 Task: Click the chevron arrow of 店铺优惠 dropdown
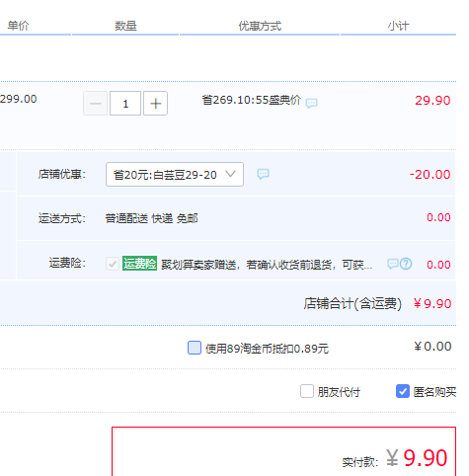click(x=230, y=174)
